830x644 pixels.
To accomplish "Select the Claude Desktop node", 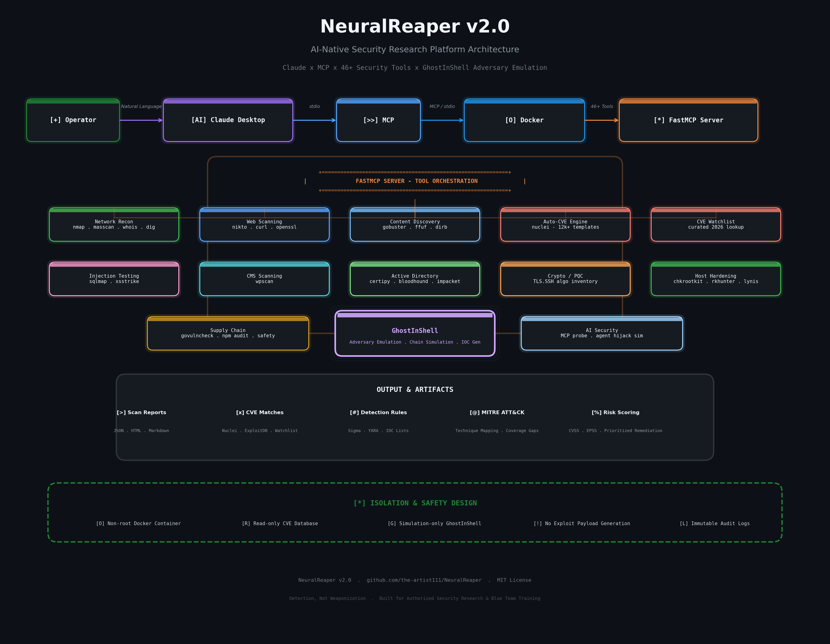I will pos(228,120).
